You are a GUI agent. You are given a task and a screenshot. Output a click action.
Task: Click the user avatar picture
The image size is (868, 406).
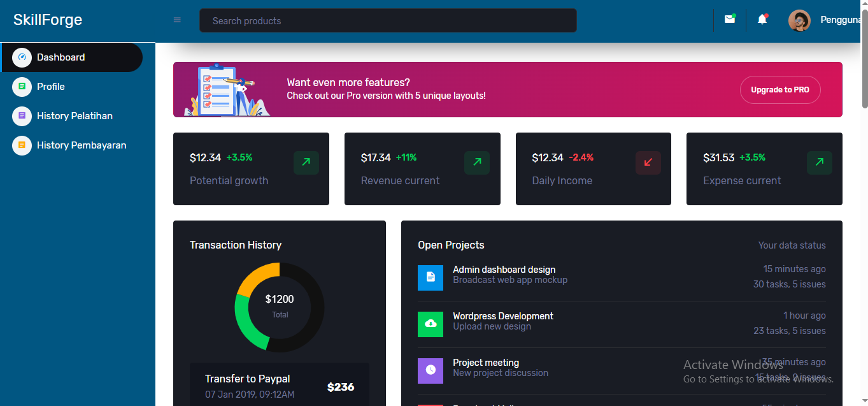tap(799, 20)
